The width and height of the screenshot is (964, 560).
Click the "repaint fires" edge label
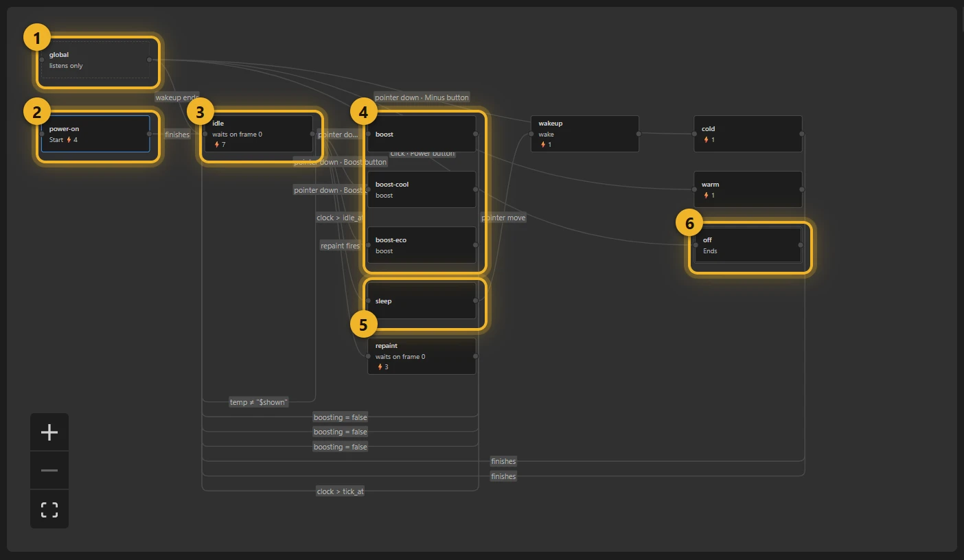click(340, 246)
